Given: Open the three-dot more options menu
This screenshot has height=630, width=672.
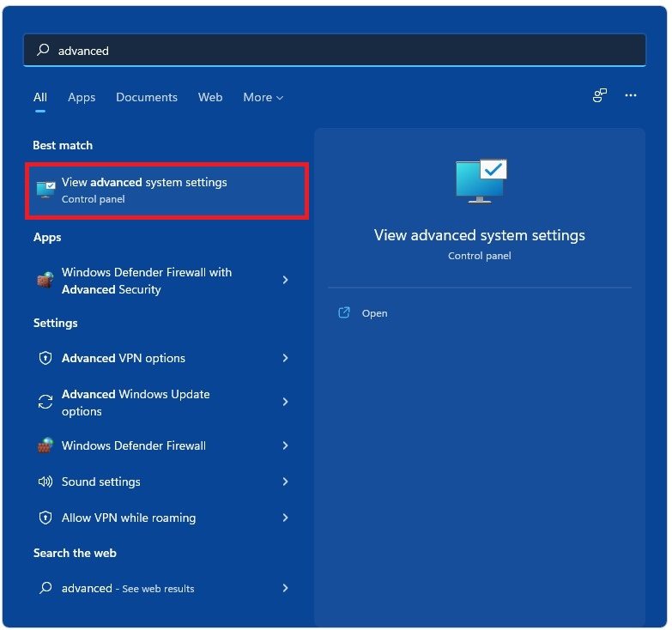Looking at the screenshot, I should [631, 95].
